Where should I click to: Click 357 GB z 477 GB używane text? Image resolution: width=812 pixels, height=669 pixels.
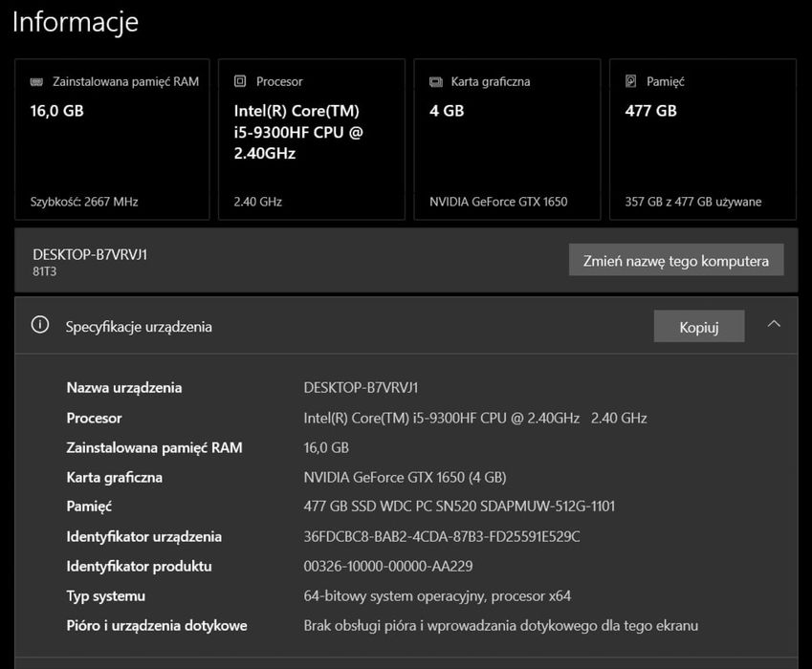coord(692,202)
